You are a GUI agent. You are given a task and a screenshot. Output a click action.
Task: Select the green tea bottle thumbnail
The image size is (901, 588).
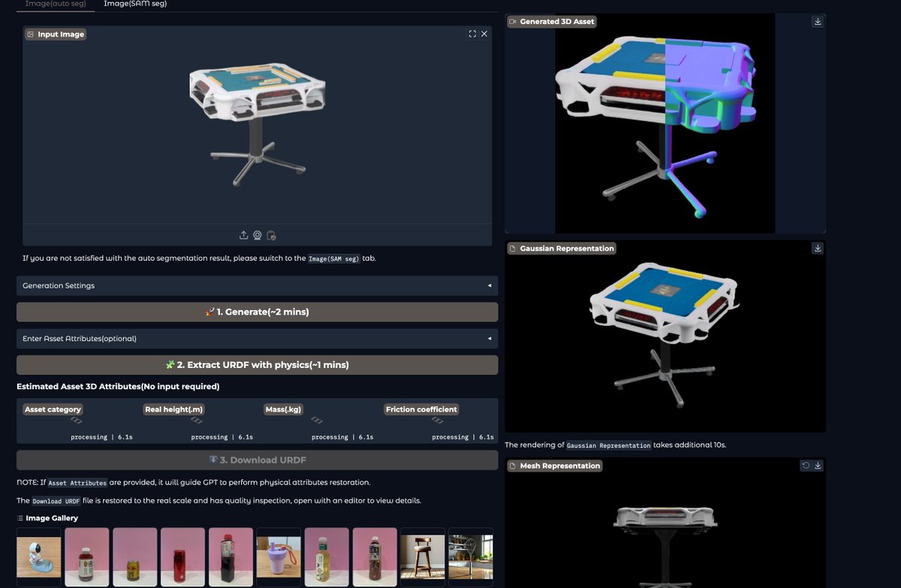(327, 557)
